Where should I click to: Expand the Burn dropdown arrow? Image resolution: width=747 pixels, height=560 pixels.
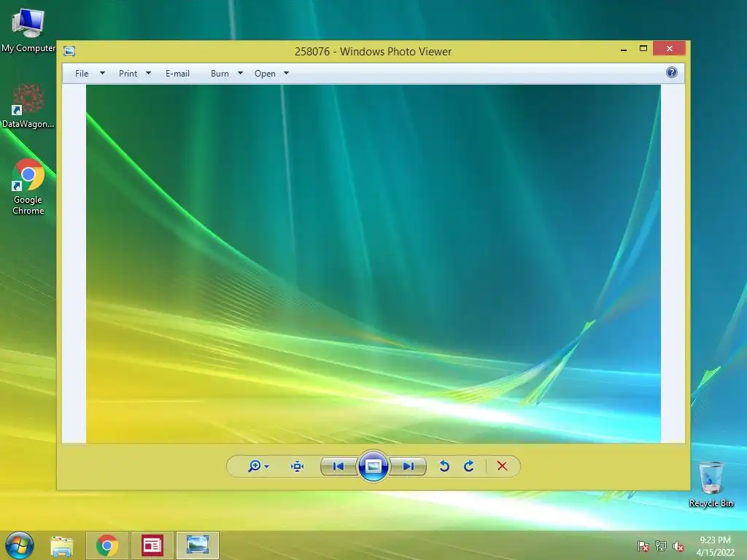[x=240, y=74]
